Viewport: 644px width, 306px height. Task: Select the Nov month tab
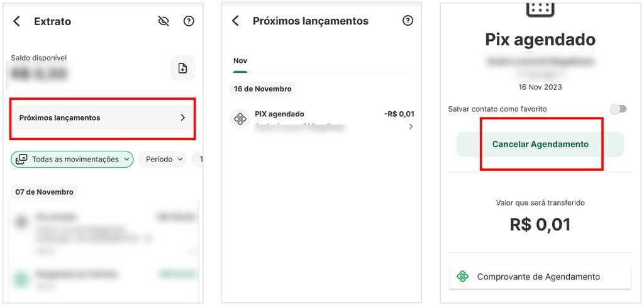tap(240, 61)
